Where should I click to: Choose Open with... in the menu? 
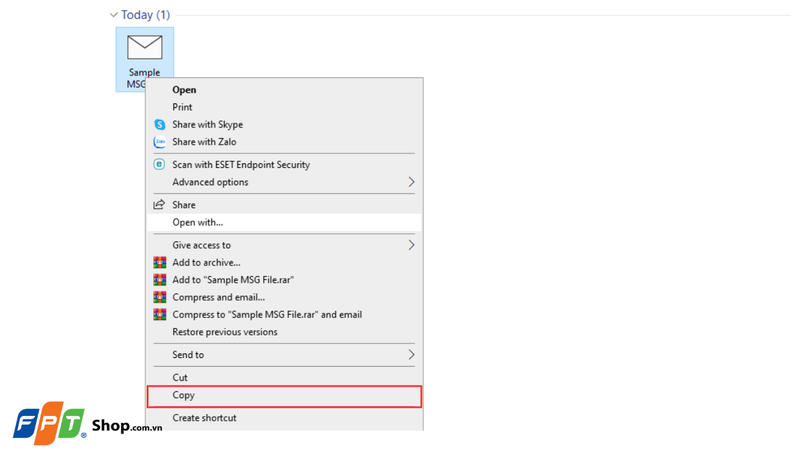click(198, 222)
